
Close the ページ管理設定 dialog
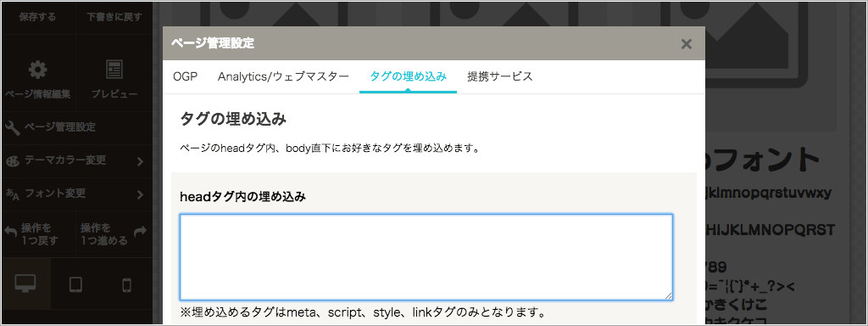687,44
